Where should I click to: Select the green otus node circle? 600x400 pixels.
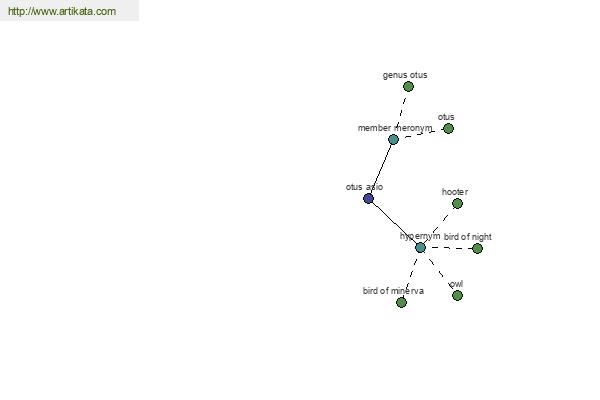(x=448, y=128)
